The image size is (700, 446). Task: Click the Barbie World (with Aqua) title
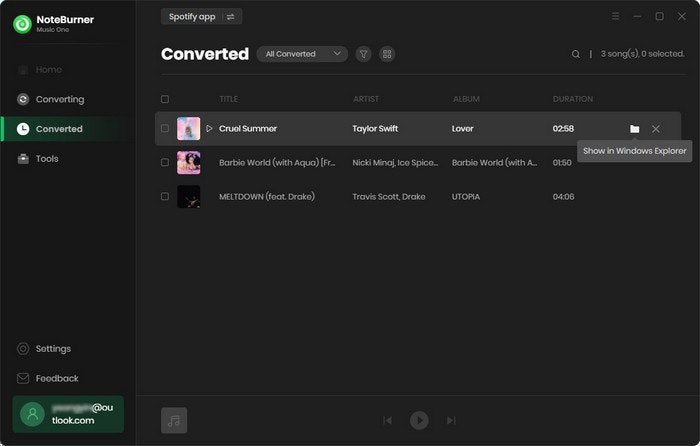277,163
